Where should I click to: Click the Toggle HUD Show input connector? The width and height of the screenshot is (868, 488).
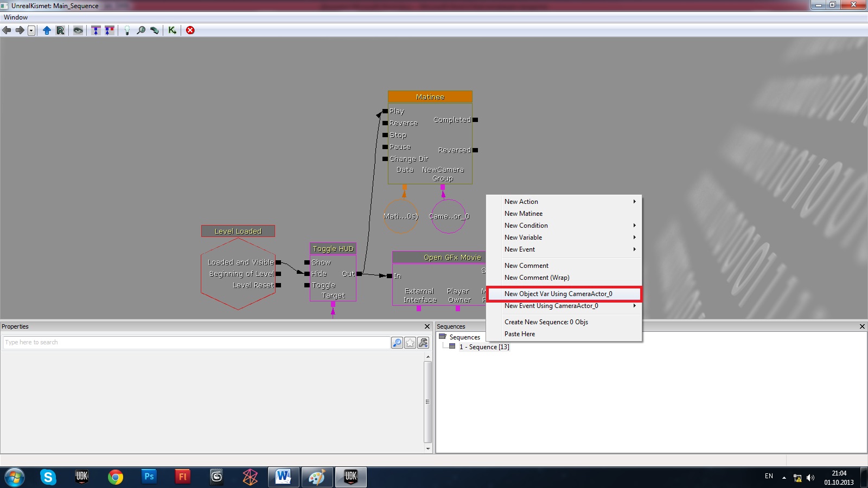(307, 262)
